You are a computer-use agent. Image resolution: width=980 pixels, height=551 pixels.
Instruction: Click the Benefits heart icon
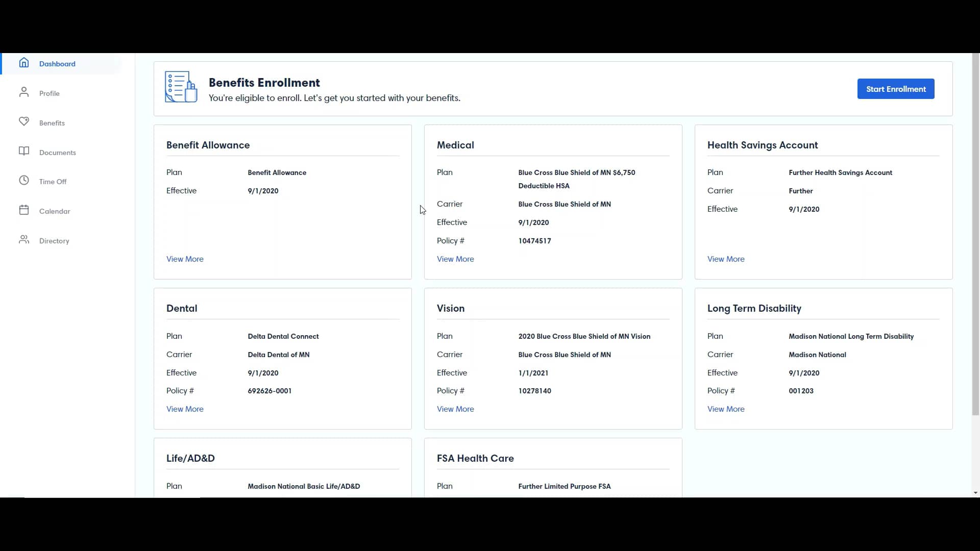coord(24,122)
